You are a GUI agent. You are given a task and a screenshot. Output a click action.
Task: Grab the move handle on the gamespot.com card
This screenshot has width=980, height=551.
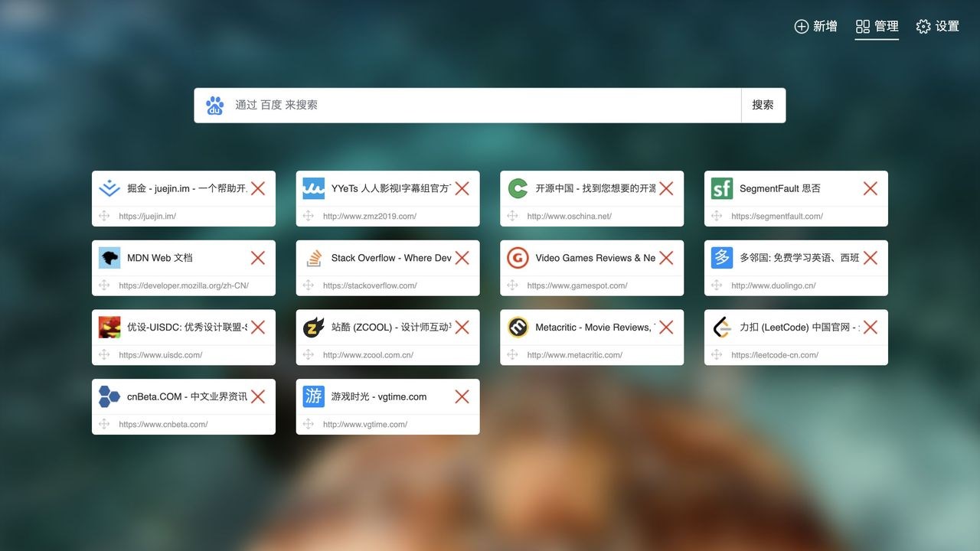pyautogui.click(x=513, y=285)
